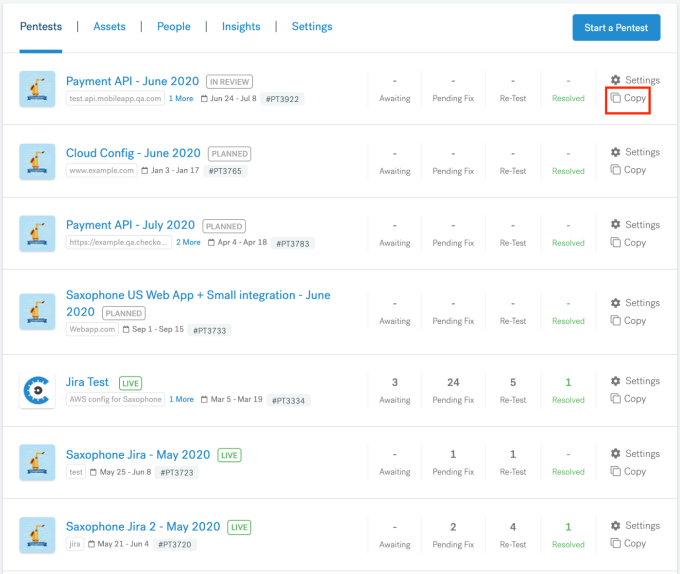The width and height of the screenshot is (680, 574).
Task: Click the 2 Pending Fix count for Saxophone Jira 2
Action: (x=453, y=527)
